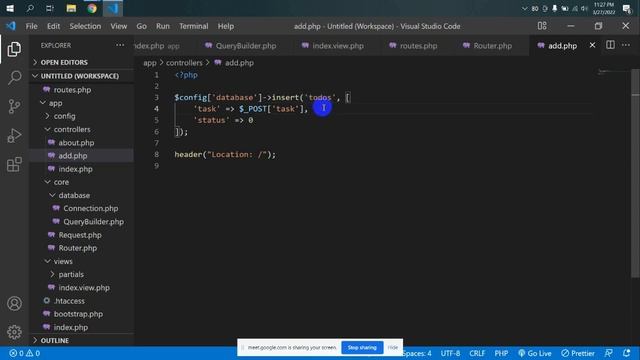Open the Accounts menu icon
This screenshot has height=360, width=640.
click(14, 304)
